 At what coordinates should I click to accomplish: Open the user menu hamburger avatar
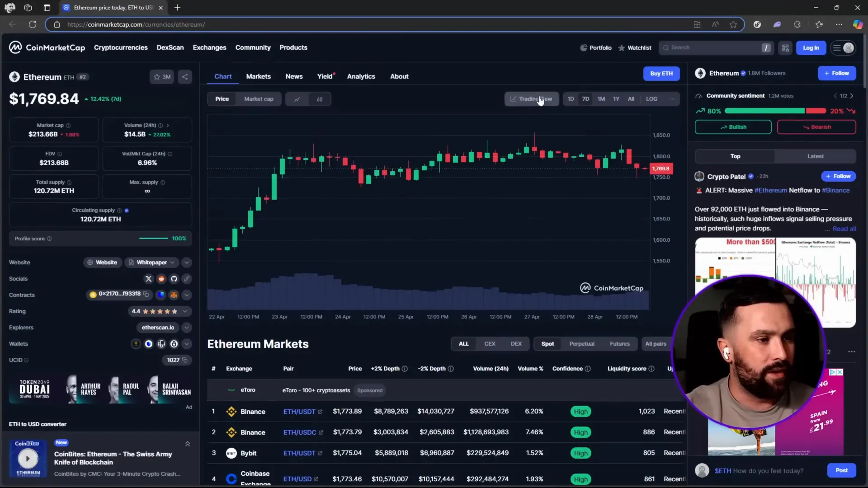pos(843,48)
